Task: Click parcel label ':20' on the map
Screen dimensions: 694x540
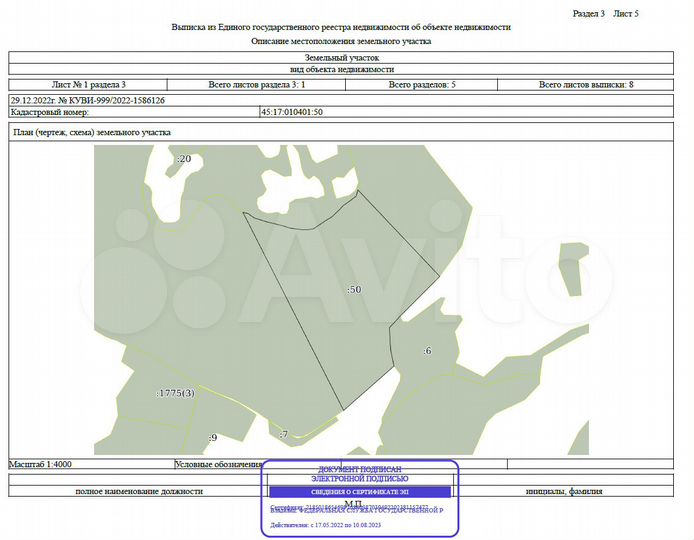Action: click(184, 158)
